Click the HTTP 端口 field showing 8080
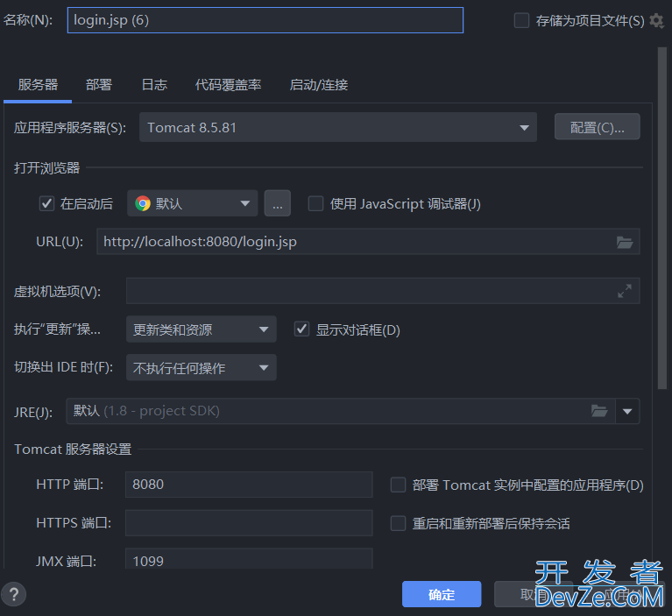The image size is (672, 616). [x=249, y=485]
